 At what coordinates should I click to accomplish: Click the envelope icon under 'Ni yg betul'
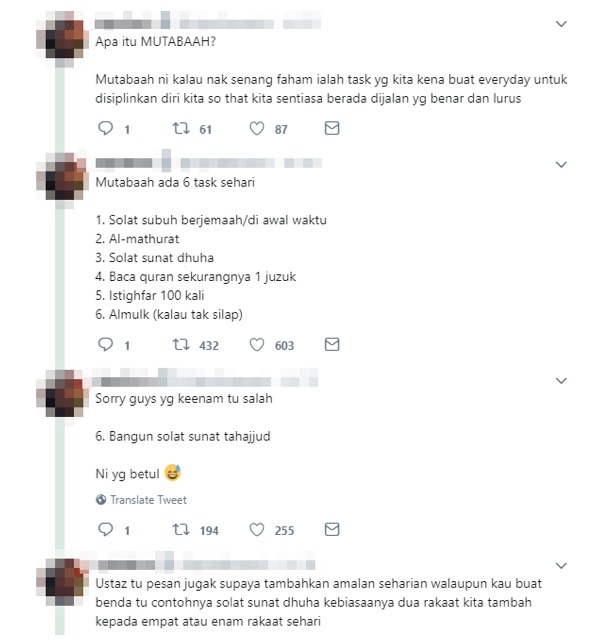pyautogui.click(x=332, y=530)
